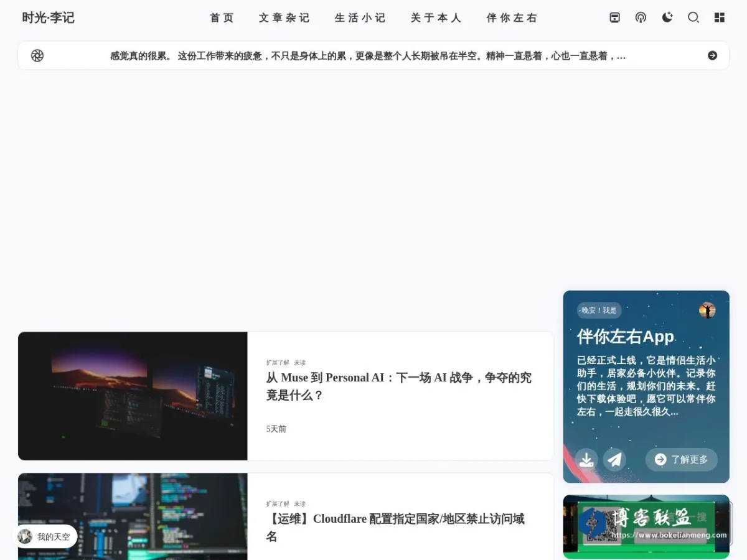
Task: Open the 文章杂记 menu item
Action: (284, 18)
